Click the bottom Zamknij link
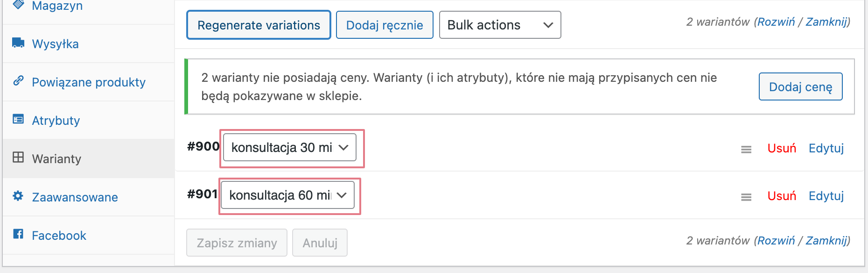The image size is (868, 273). click(x=826, y=241)
